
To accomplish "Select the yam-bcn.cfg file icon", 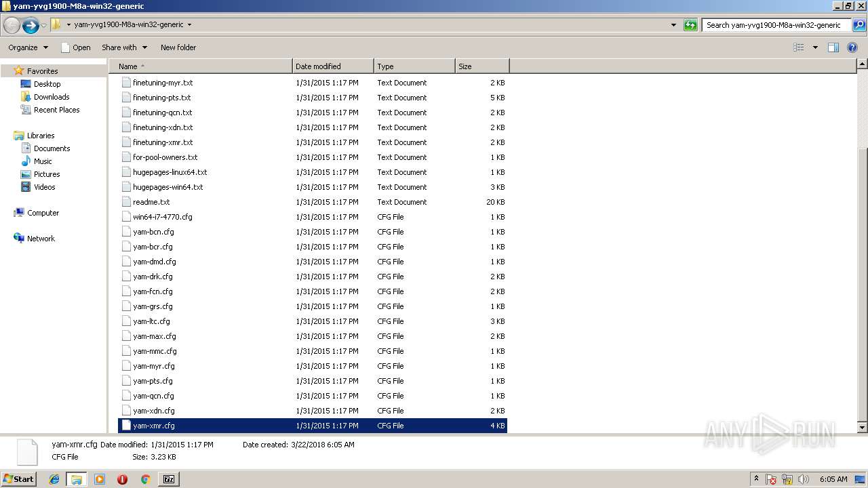I will point(126,232).
